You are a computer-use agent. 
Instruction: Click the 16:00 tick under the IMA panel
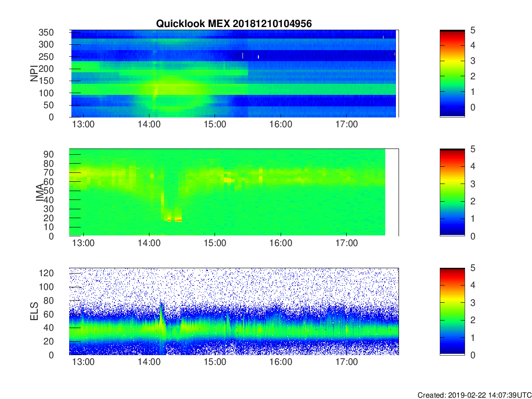coord(281,243)
